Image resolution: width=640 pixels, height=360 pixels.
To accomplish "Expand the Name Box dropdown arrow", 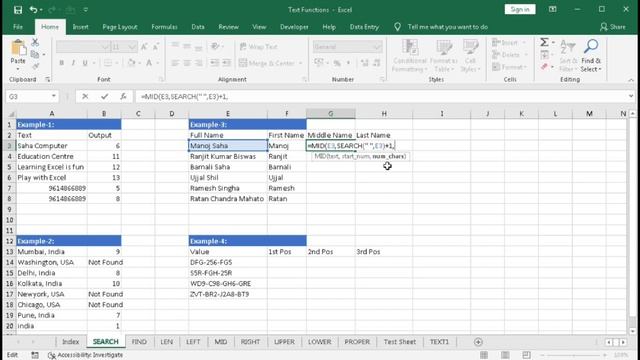I will click(x=53, y=96).
